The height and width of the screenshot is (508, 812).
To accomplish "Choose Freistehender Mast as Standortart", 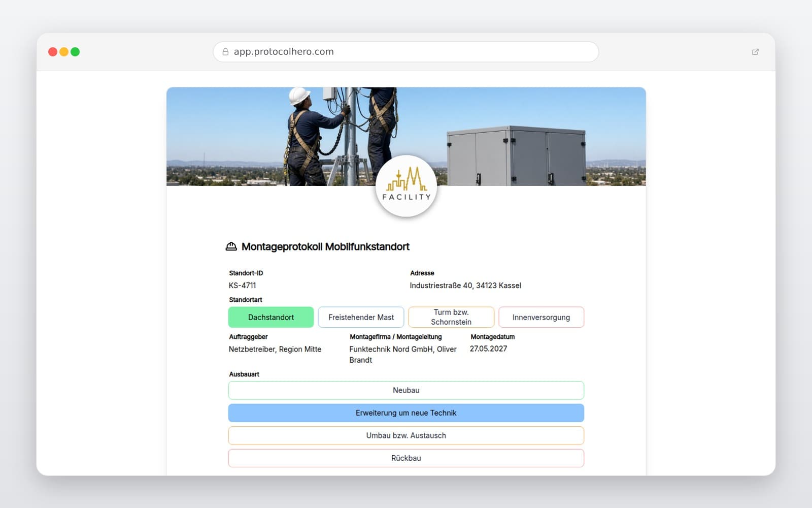I will (x=361, y=317).
